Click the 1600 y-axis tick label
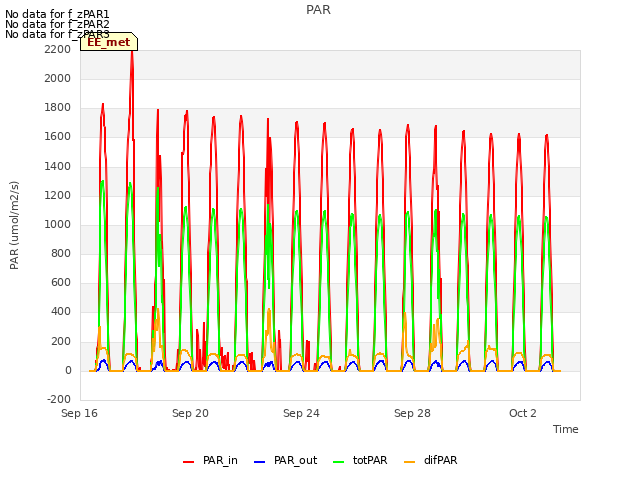 (58, 137)
